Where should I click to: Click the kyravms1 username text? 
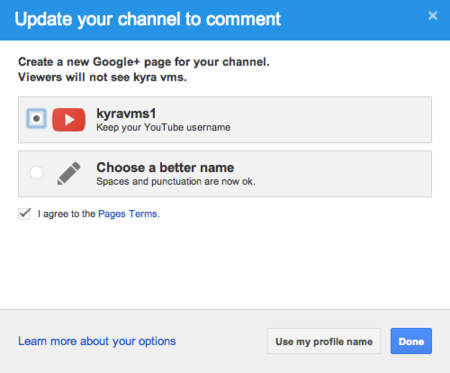126,114
